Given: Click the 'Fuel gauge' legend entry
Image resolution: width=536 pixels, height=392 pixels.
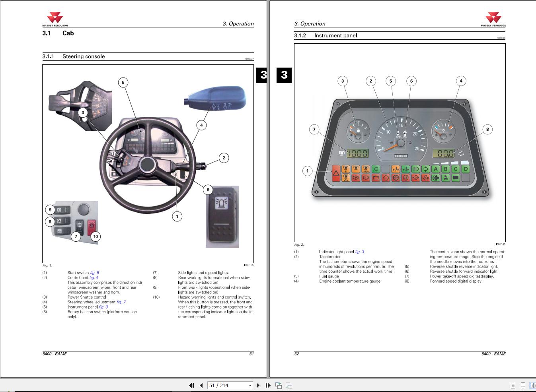Looking at the screenshot, I should tap(329, 276).
